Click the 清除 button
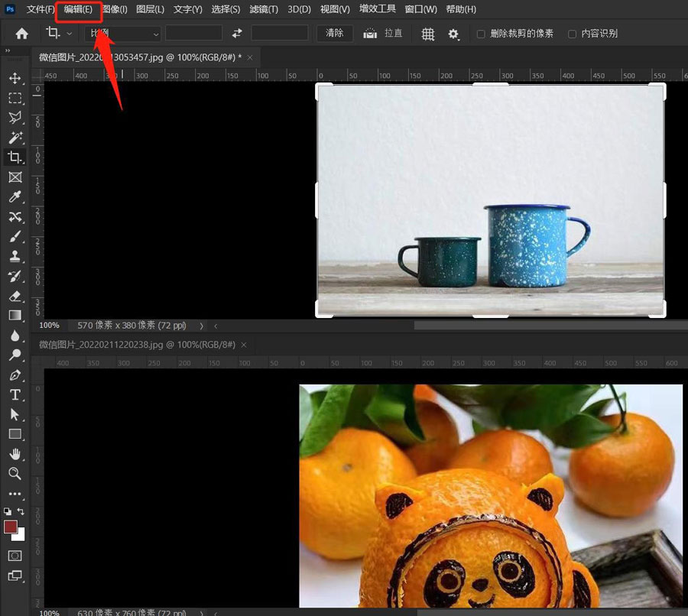Viewport: 688px width, 616px height. click(335, 34)
